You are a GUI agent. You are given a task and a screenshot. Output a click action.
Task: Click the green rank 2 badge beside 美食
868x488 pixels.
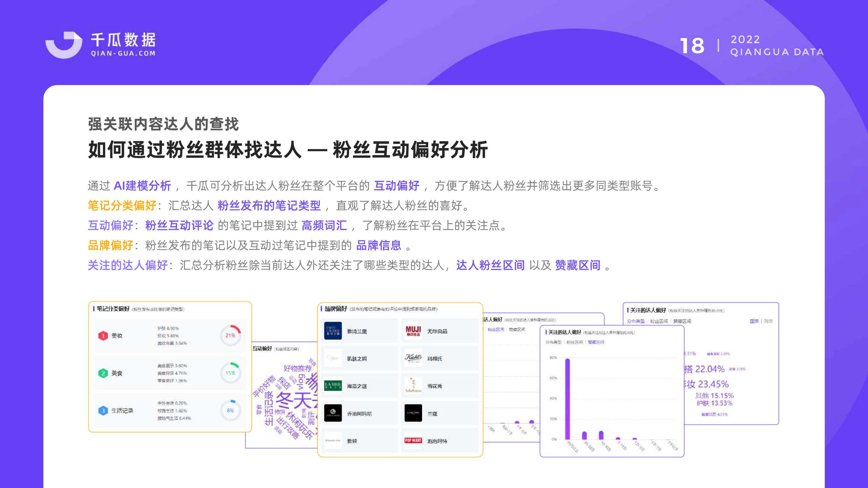(x=103, y=373)
